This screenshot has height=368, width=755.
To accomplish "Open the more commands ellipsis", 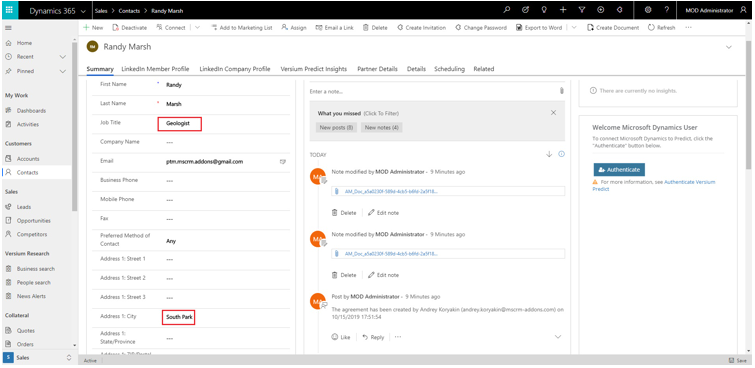I will coord(689,28).
